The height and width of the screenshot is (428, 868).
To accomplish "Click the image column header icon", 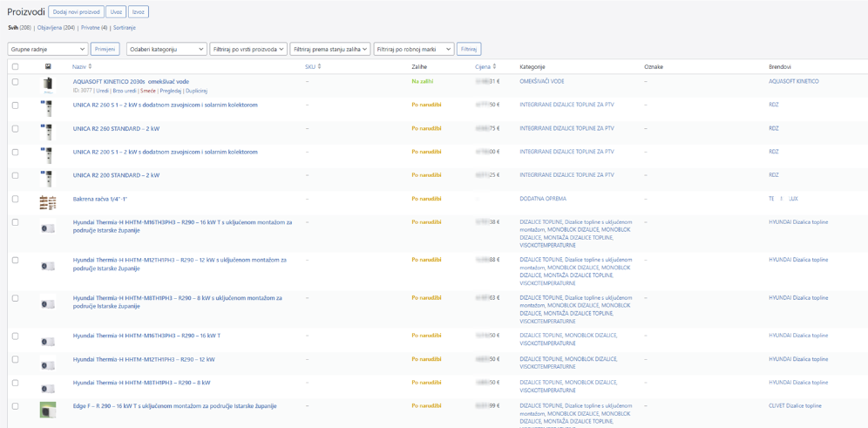I will [x=48, y=66].
